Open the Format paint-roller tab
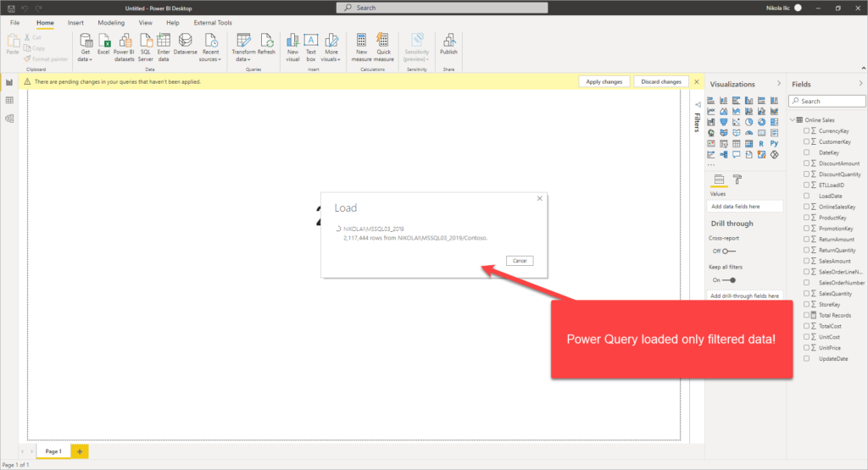 coord(737,180)
